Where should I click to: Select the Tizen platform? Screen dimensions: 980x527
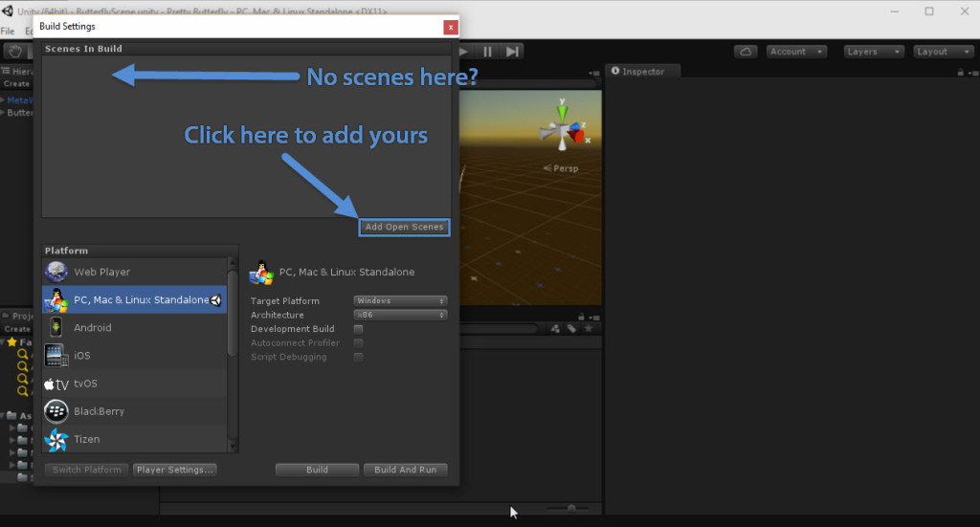(87, 439)
